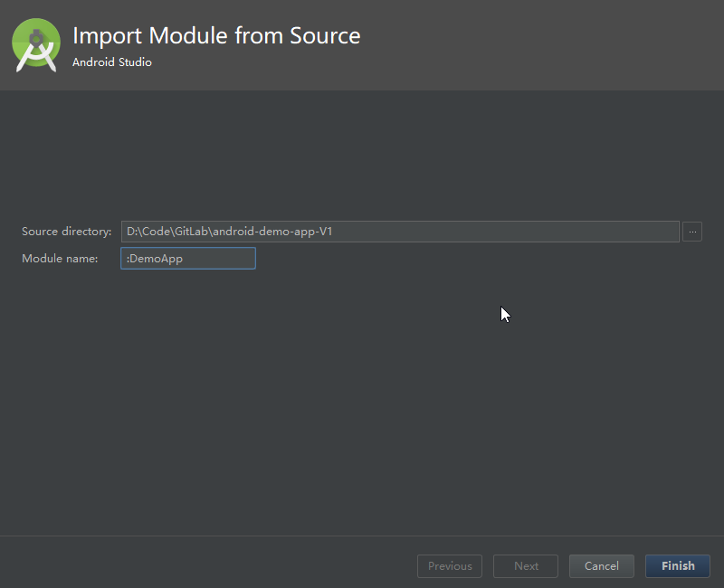The width and height of the screenshot is (724, 588).
Task: Cancel the module import dialog
Action: pos(601,566)
